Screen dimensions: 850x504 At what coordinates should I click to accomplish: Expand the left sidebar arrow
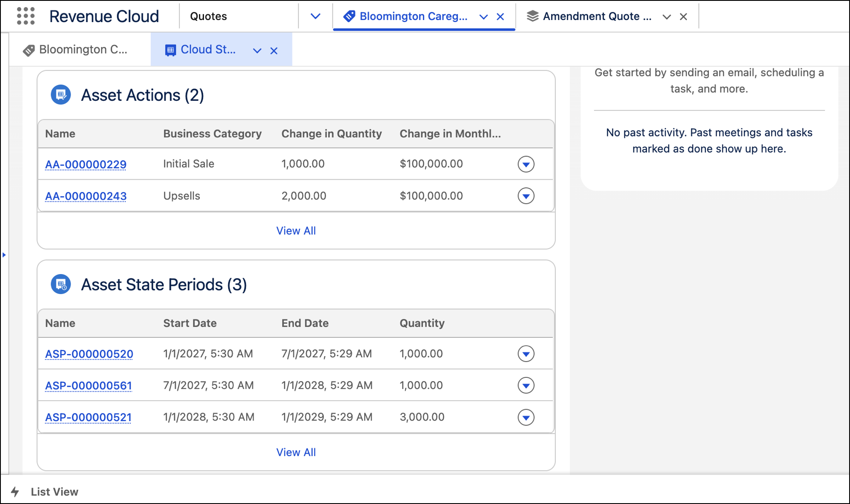point(4,255)
